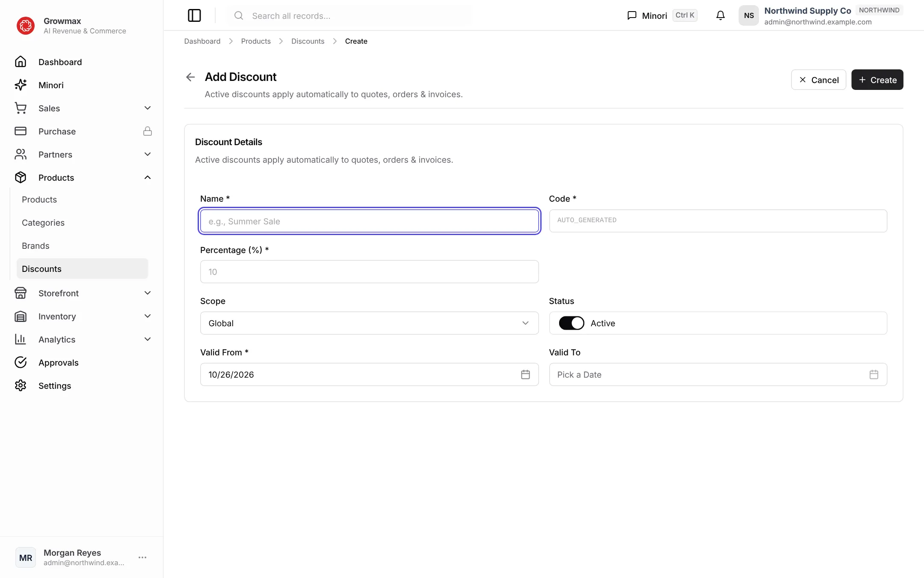Screen dimensions: 924x578
Task: Click the Code input field
Action: tap(718, 221)
